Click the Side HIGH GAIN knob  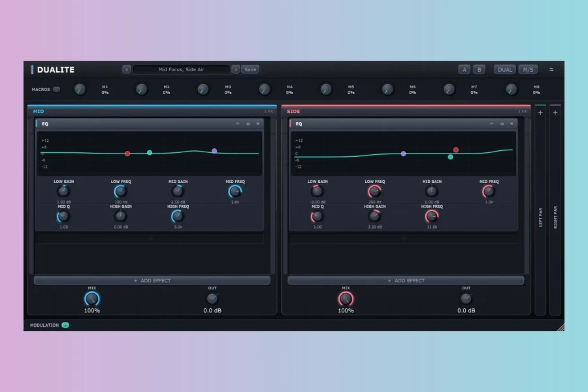(x=374, y=216)
